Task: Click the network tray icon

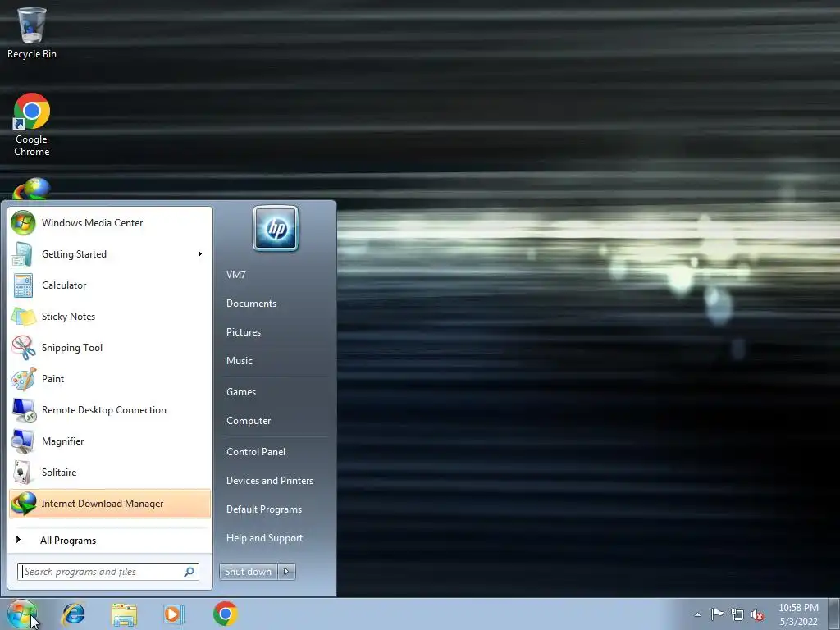Action: [x=737, y=614]
